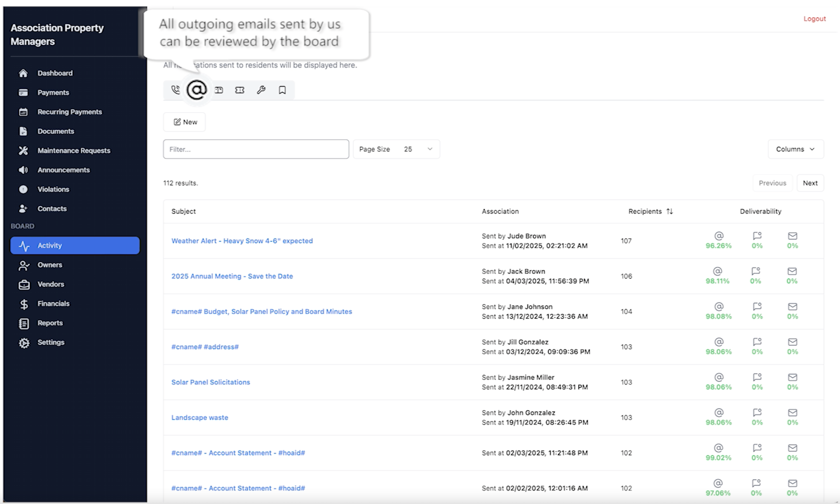This screenshot has height=504, width=840.
Task: Open the wrench maintenance activity tab icon
Action: [x=261, y=90]
